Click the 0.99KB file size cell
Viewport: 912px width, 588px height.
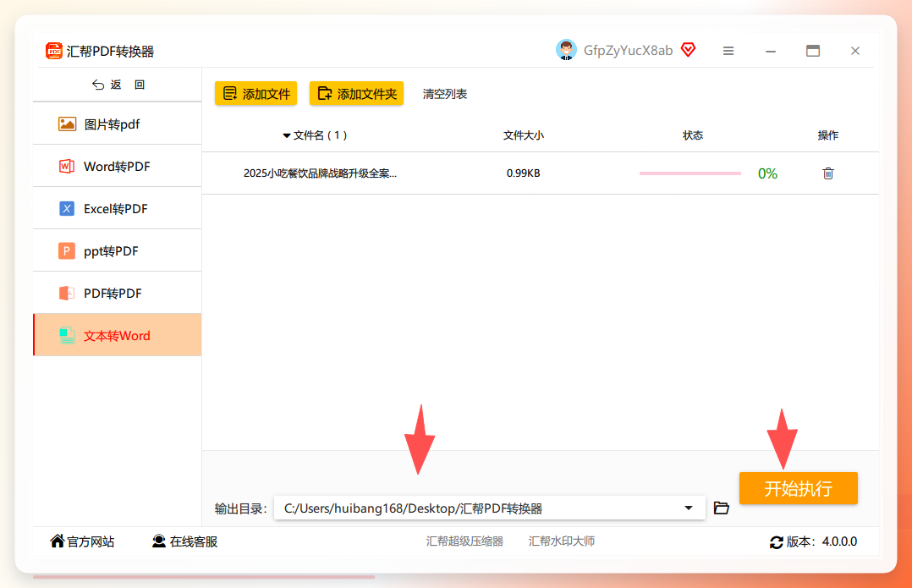tap(524, 173)
